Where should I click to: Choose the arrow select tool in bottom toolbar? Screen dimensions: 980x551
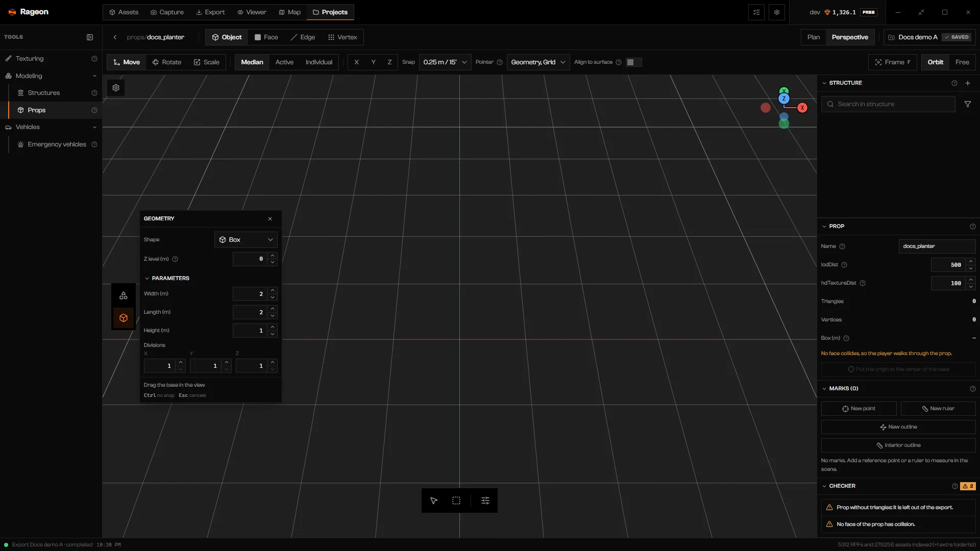[434, 500]
